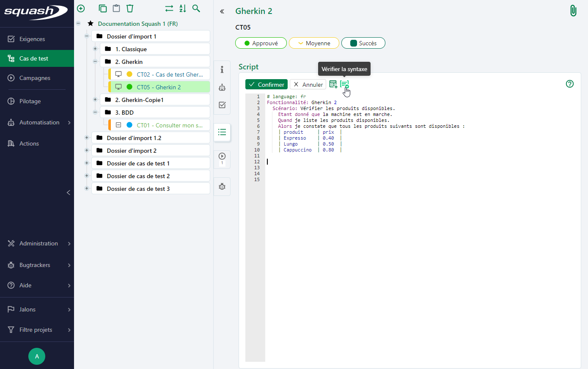Insert a data table snippet icon
Viewport: 588px width, 369px height.
click(x=333, y=84)
